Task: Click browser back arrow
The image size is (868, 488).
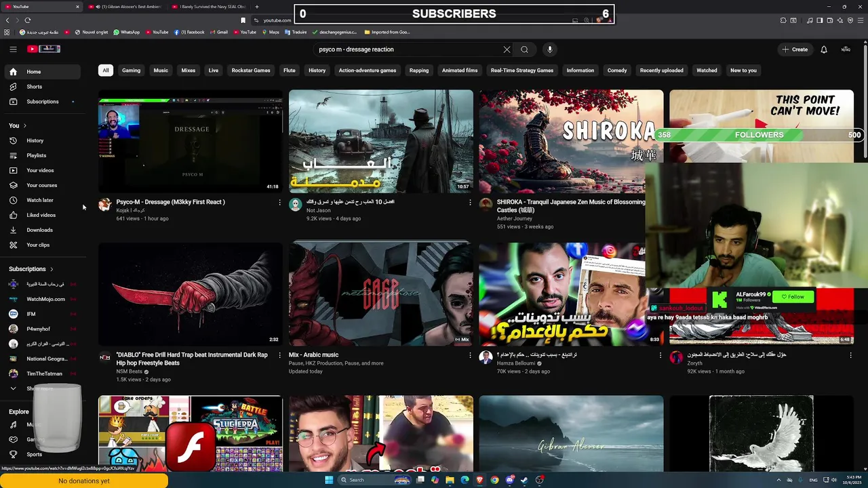Action: (x=7, y=20)
